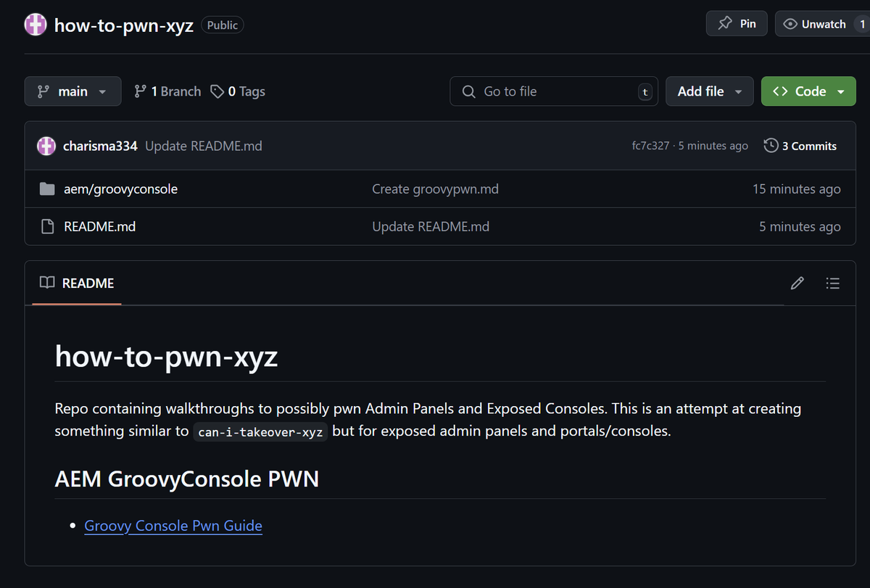Click the eye icon in Unwatch button
Image resolution: width=870 pixels, height=588 pixels.
point(790,24)
